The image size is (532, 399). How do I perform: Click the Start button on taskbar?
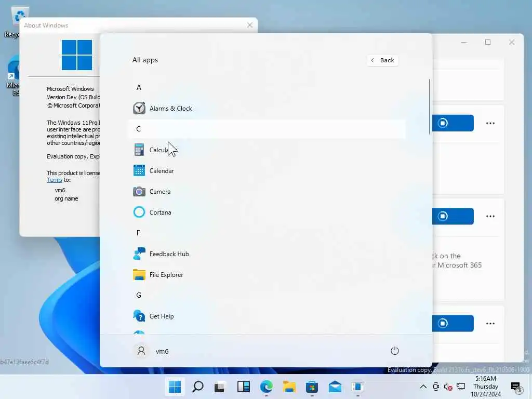point(175,387)
